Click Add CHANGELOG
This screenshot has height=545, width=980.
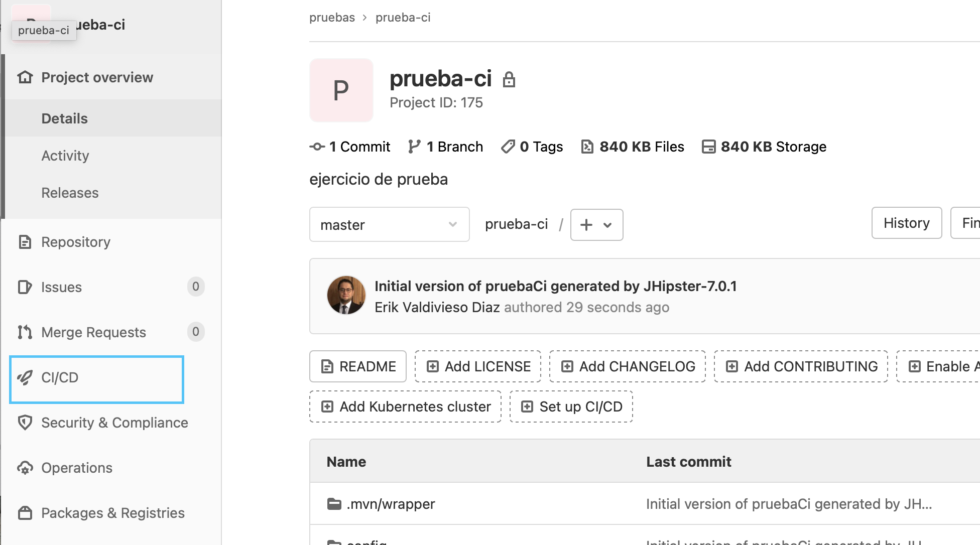627,366
